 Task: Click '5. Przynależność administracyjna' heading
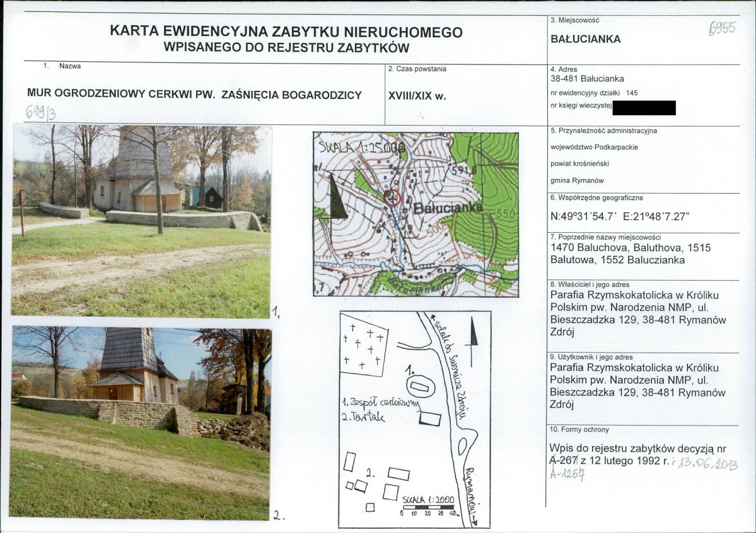(x=603, y=131)
